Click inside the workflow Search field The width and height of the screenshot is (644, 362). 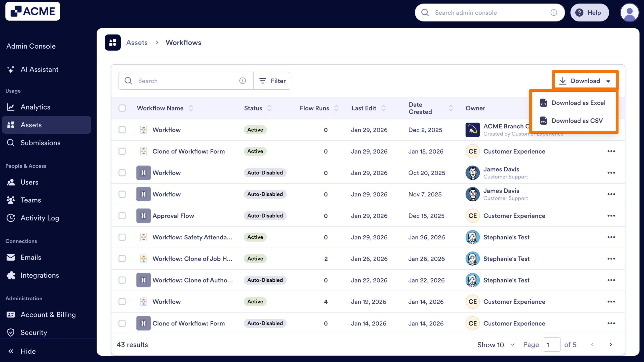(x=176, y=81)
